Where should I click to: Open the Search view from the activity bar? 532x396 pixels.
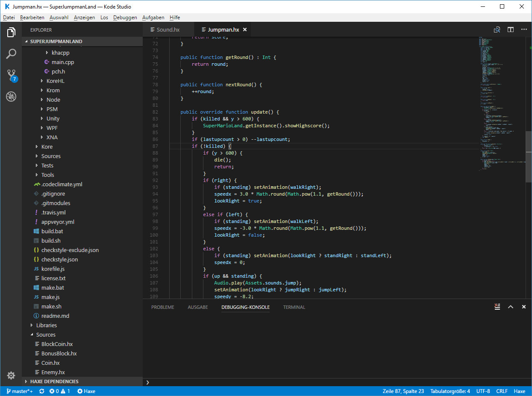coord(11,53)
